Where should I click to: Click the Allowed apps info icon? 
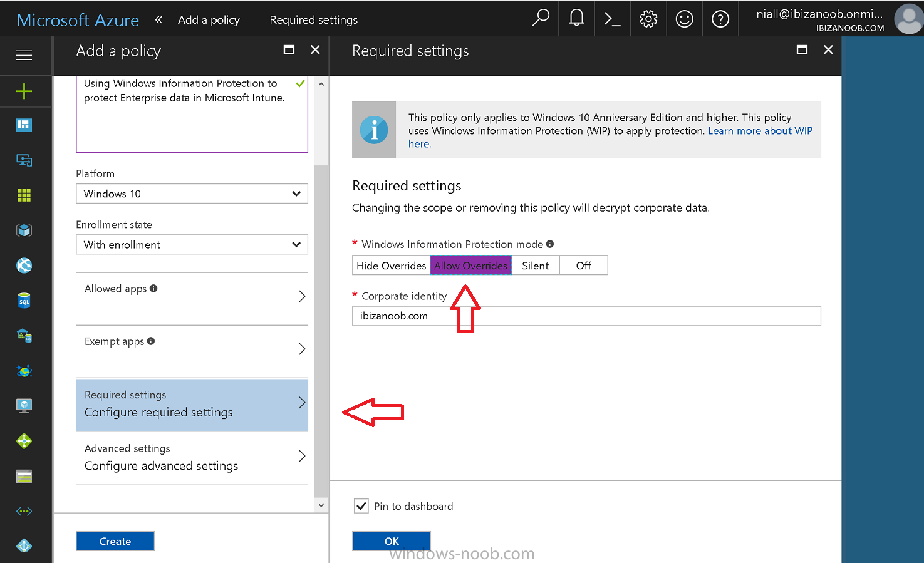(x=153, y=288)
